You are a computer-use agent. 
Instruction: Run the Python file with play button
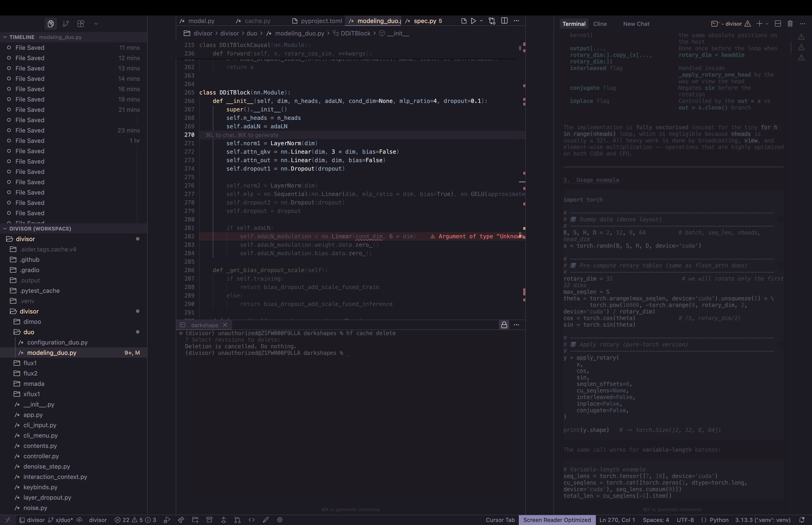[473, 21]
